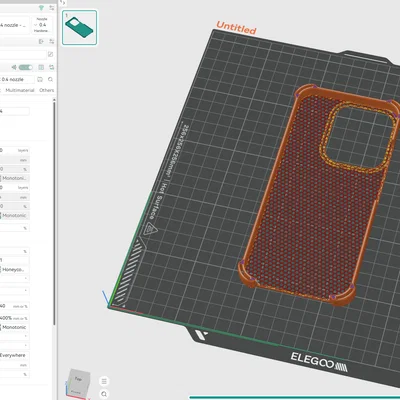Open the 'Honeyco...' infill pattern dropdown
This screenshot has height=400, width=400.
[15, 270]
